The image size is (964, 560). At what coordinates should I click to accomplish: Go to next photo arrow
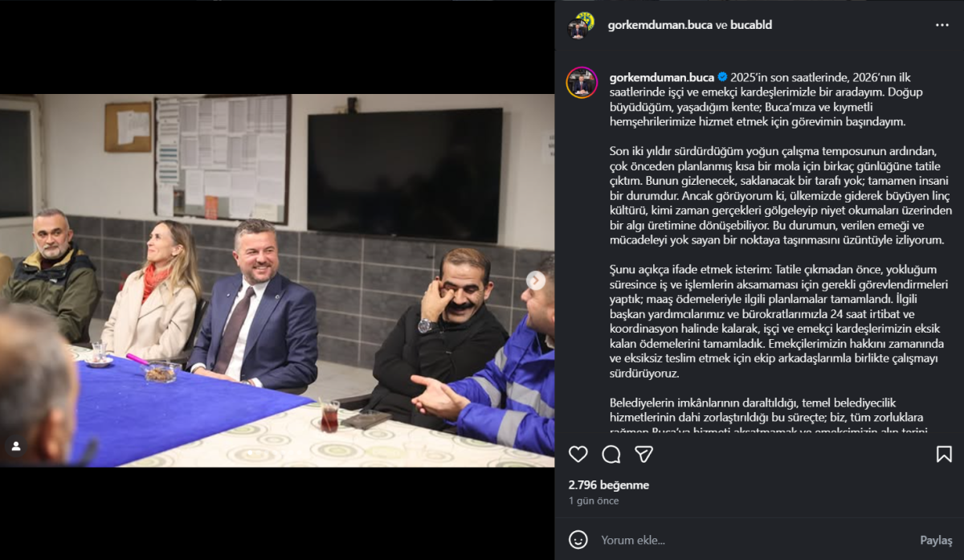[x=536, y=280]
